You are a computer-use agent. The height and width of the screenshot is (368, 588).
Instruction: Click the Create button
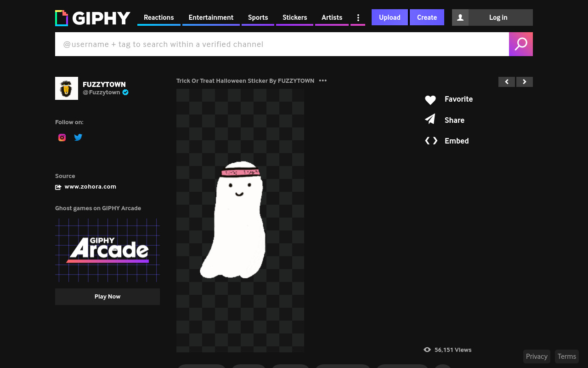(x=427, y=17)
